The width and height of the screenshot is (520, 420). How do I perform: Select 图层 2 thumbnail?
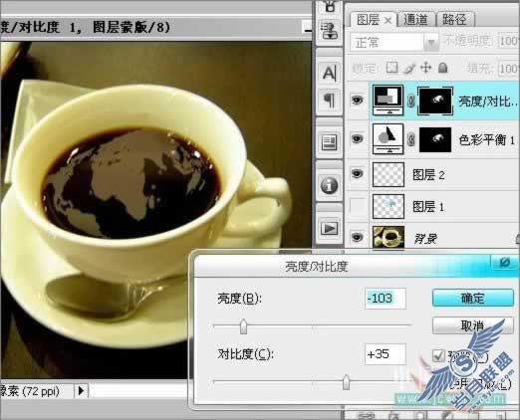(389, 174)
